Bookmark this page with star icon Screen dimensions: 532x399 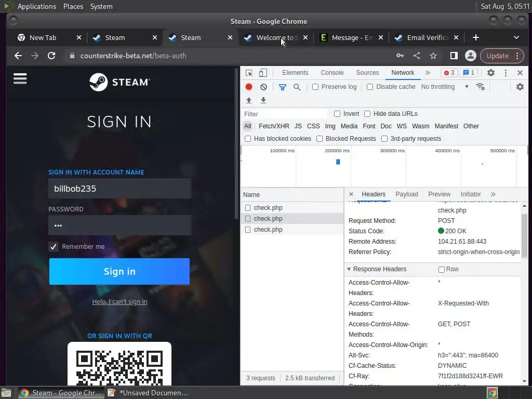click(x=433, y=56)
